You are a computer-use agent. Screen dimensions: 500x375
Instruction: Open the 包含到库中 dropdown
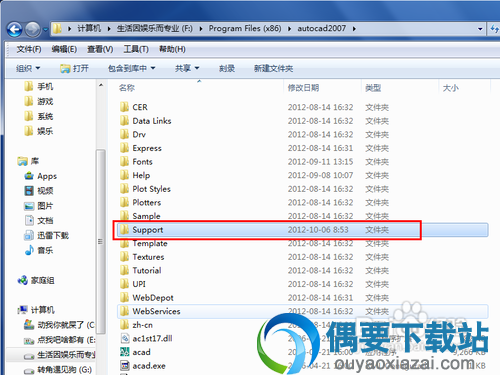coord(132,68)
